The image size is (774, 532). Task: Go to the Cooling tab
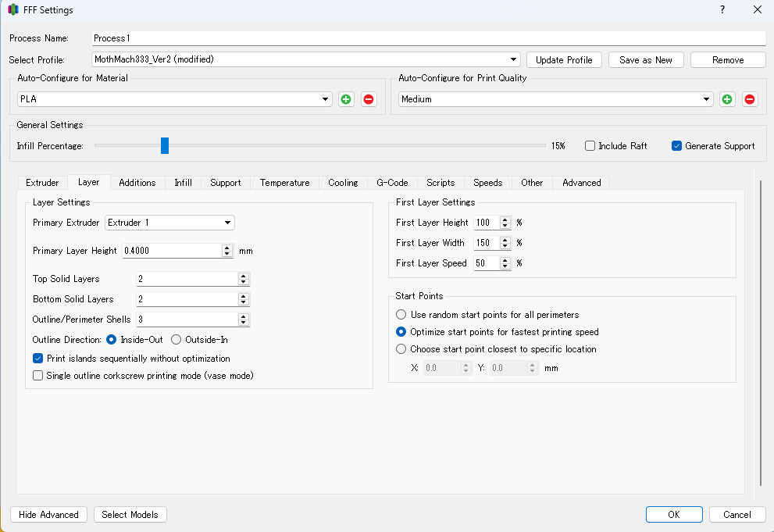tap(343, 183)
